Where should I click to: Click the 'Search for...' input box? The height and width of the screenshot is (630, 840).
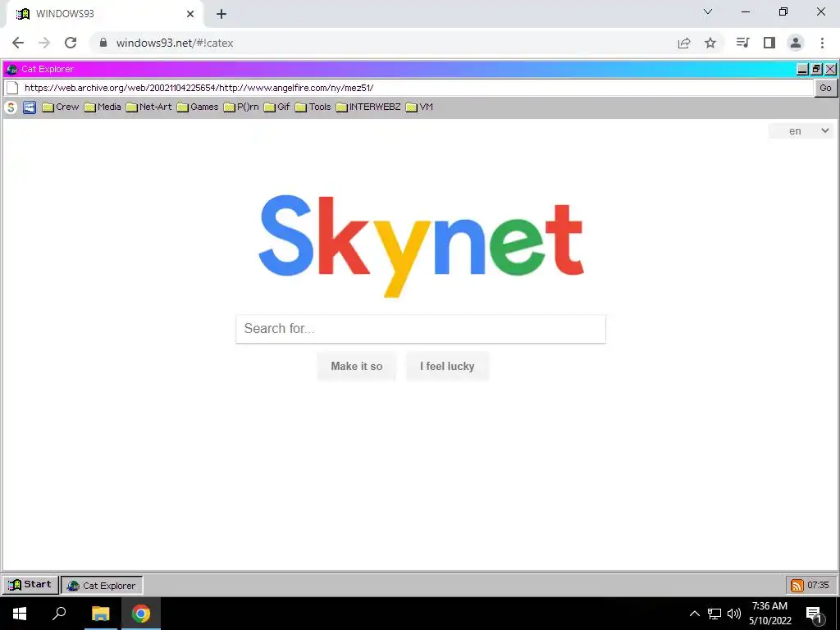tap(421, 328)
